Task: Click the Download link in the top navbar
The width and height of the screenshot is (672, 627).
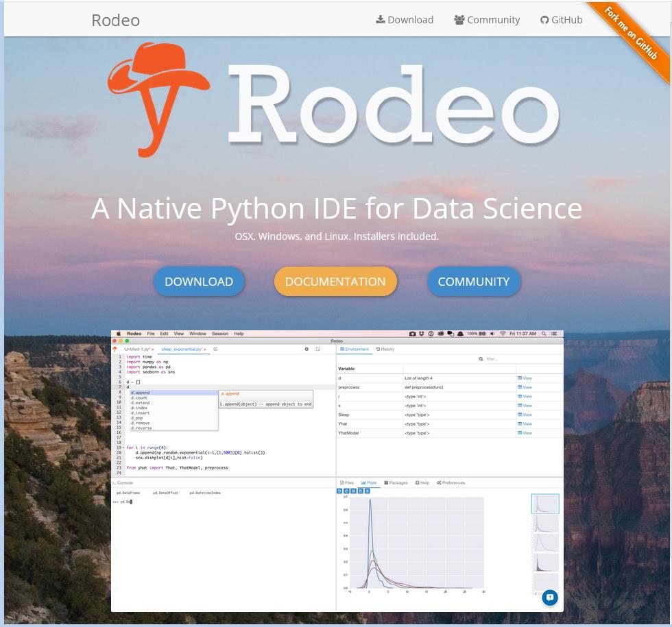Action: tap(405, 20)
